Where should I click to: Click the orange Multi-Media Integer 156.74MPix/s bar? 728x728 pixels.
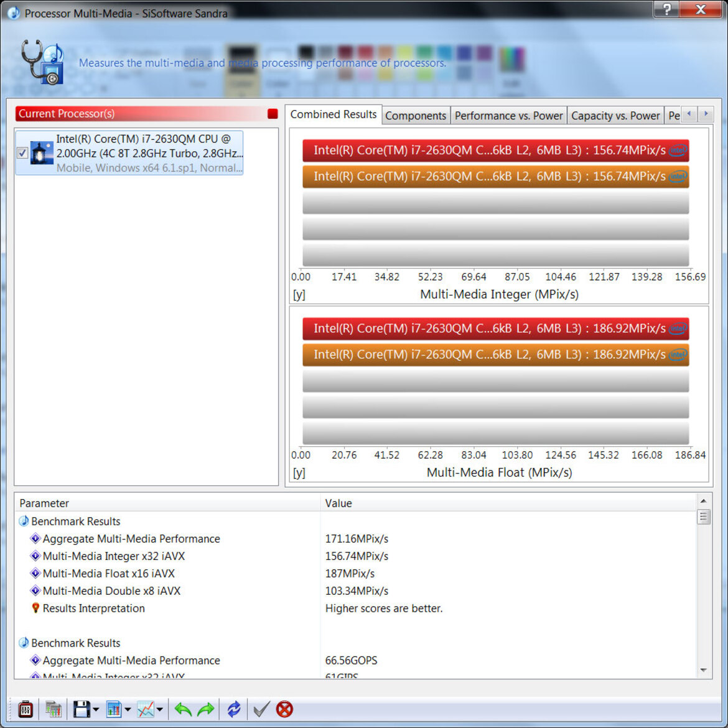click(x=495, y=177)
